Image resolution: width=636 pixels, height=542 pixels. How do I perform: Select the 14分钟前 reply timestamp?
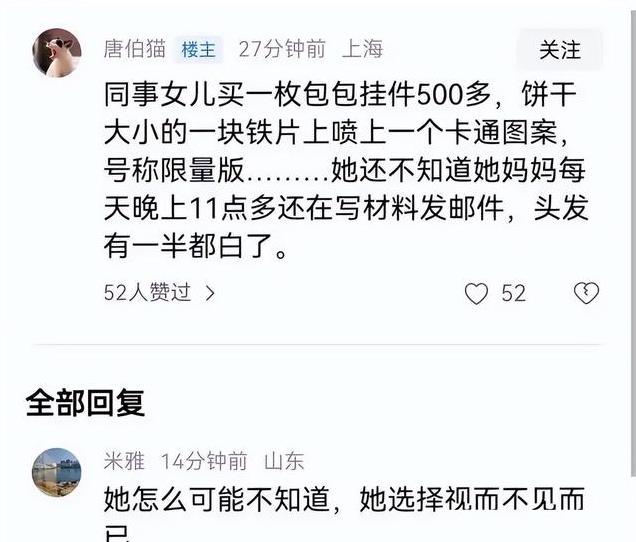[x=204, y=461]
